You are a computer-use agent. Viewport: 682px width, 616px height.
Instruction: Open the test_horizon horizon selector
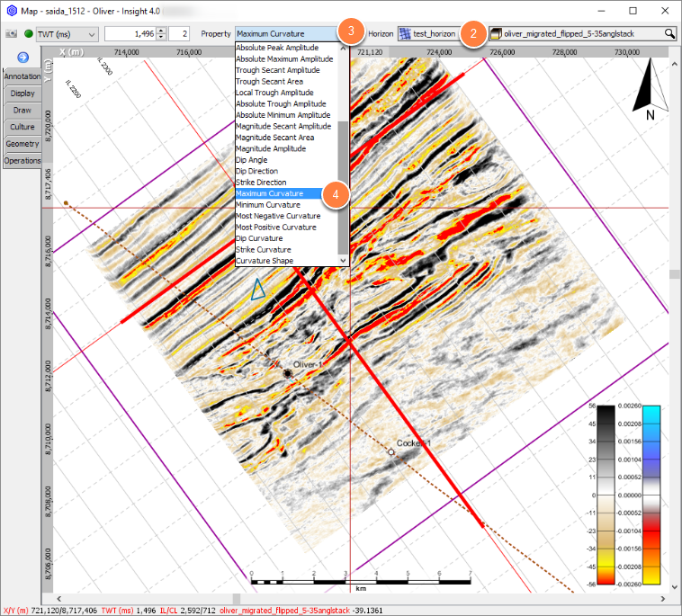(x=428, y=33)
